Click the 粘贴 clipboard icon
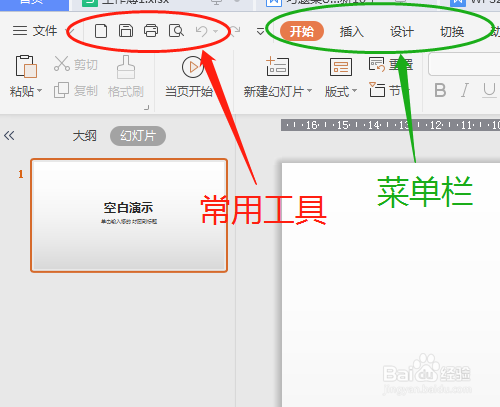 26,66
